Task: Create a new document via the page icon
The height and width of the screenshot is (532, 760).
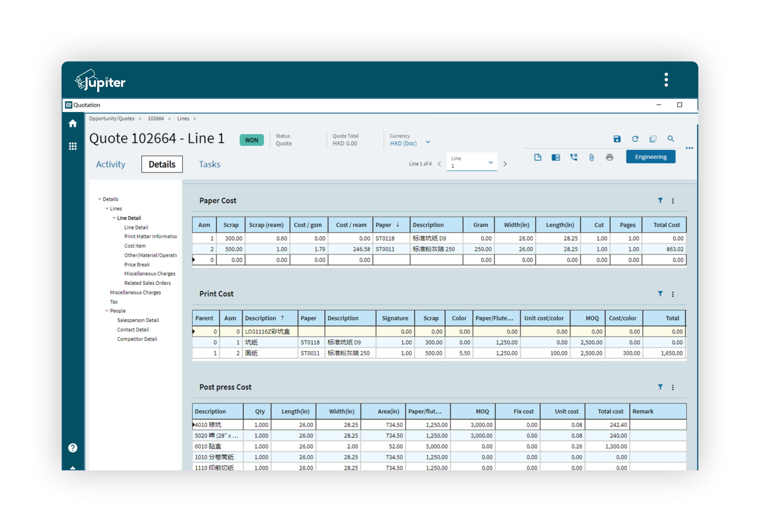Action: tap(538, 157)
